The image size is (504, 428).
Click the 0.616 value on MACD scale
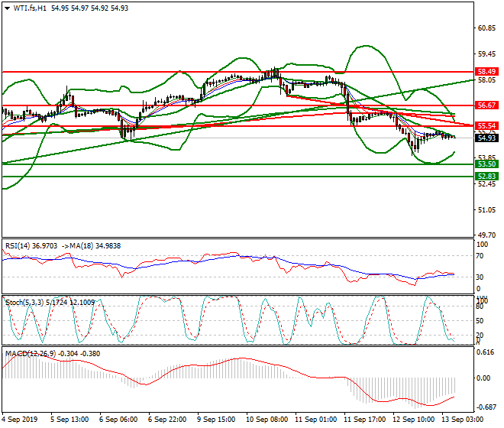484,352
